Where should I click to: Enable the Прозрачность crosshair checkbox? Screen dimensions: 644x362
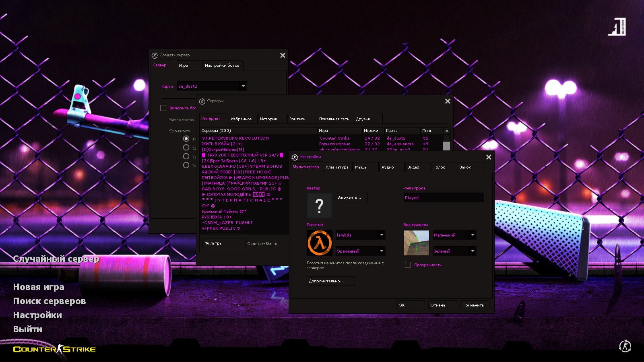[408, 265]
